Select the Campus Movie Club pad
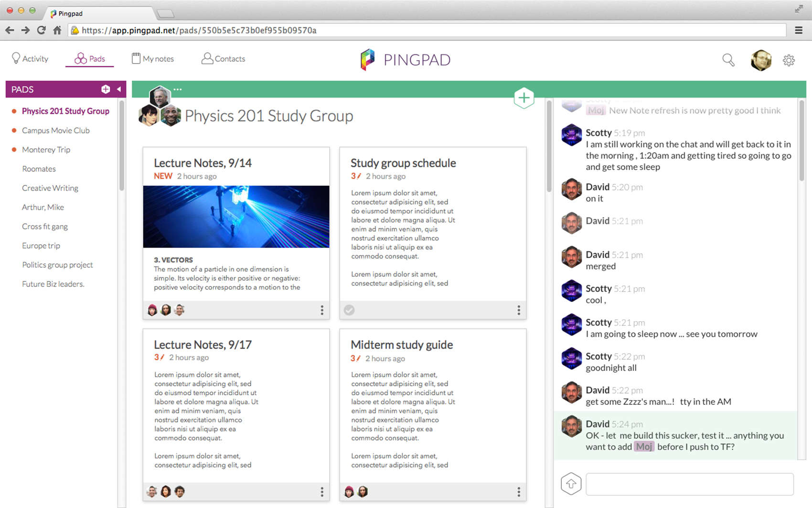 (55, 130)
